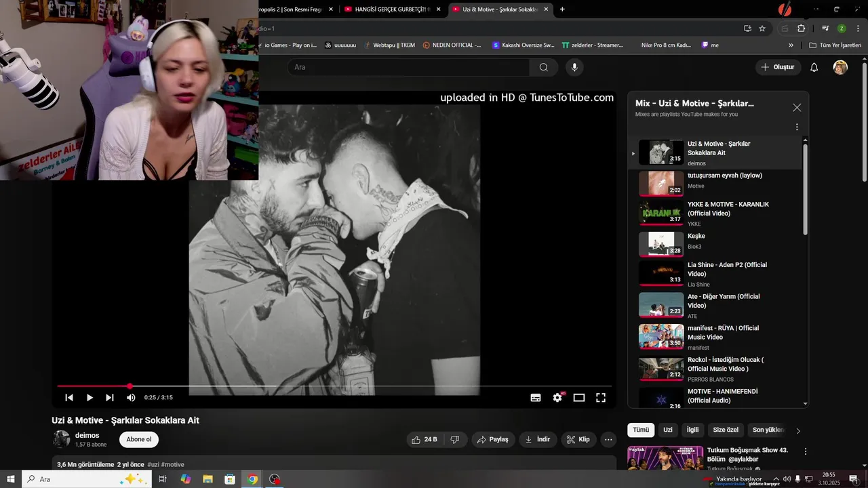Select the Uzi filter chip
This screenshot has height=488, width=868.
668,430
